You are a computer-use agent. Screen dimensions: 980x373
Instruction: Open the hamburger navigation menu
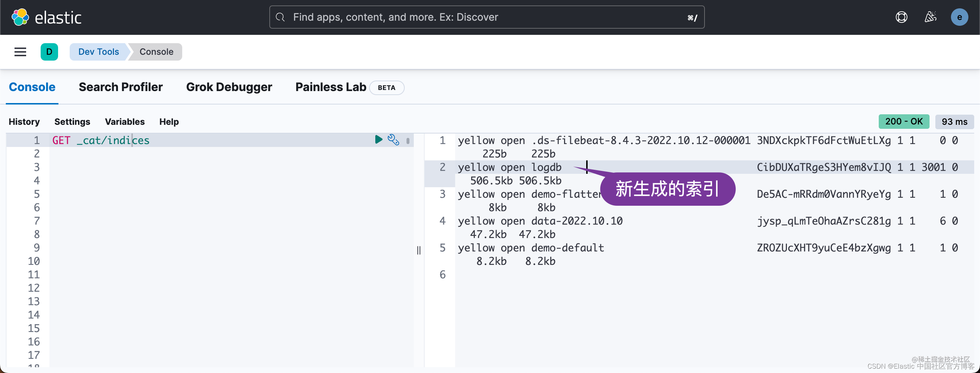pos(20,52)
